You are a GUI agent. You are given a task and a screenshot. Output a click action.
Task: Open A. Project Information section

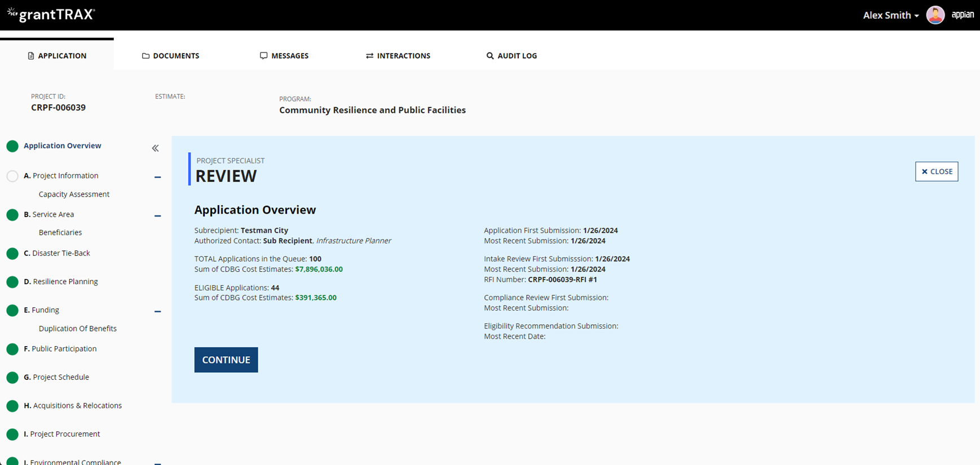pyautogui.click(x=61, y=175)
